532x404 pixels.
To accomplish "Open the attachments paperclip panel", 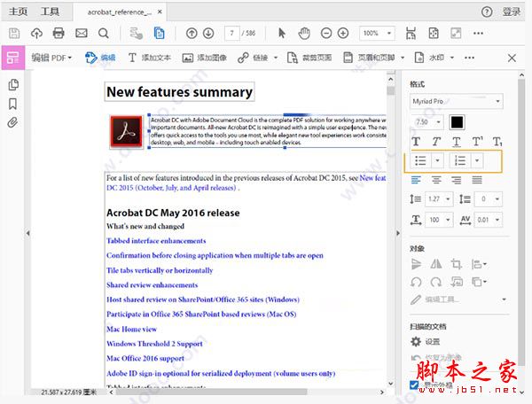I will click(x=12, y=122).
